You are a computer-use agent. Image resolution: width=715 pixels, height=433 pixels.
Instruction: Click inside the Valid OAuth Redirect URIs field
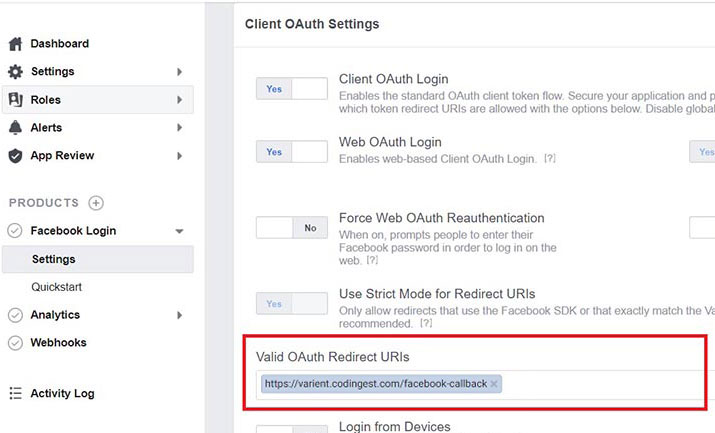point(600,384)
